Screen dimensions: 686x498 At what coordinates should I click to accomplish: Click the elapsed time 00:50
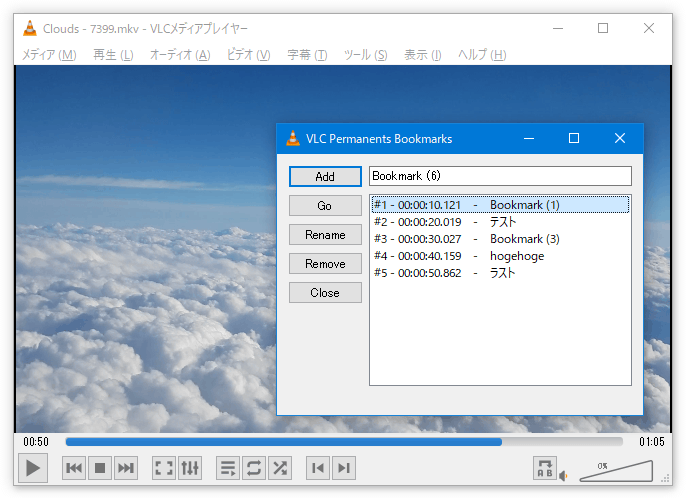[x=36, y=442]
